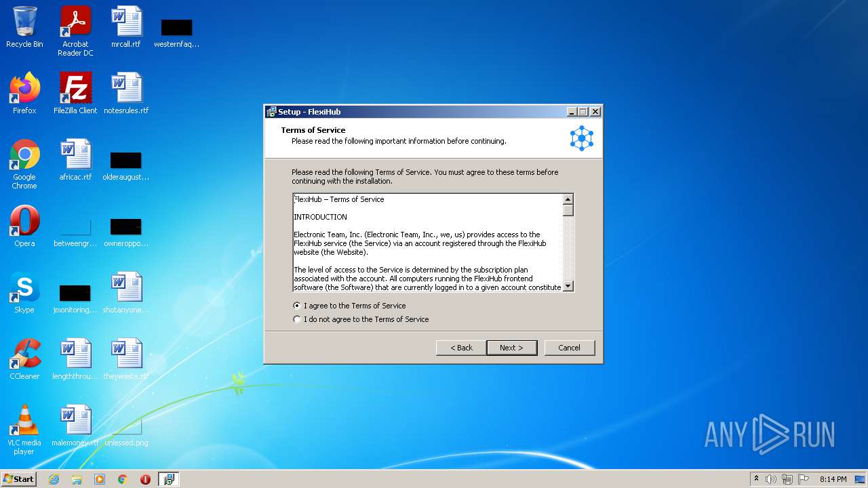Select the jmonitoring desktop file
The width and height of the screenshot is (868, 488).
coord(75,298)
